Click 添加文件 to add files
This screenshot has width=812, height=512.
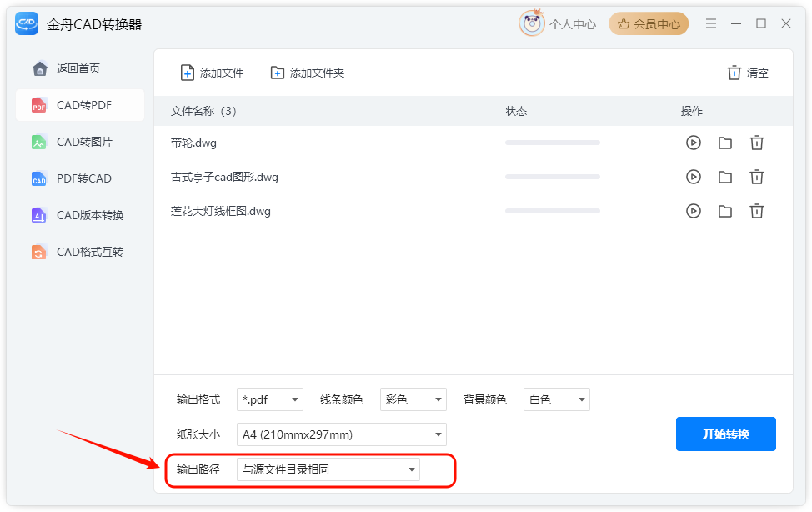click(x=212, y=73)
